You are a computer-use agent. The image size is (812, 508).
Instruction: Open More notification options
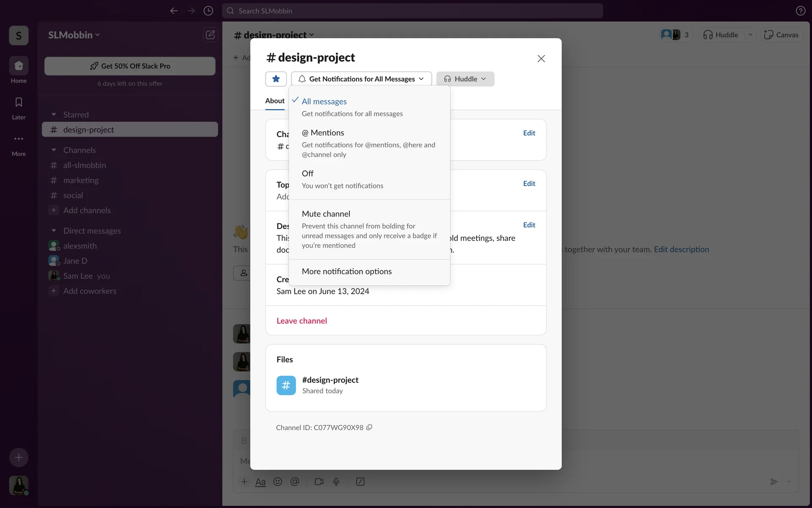(346, 271)
